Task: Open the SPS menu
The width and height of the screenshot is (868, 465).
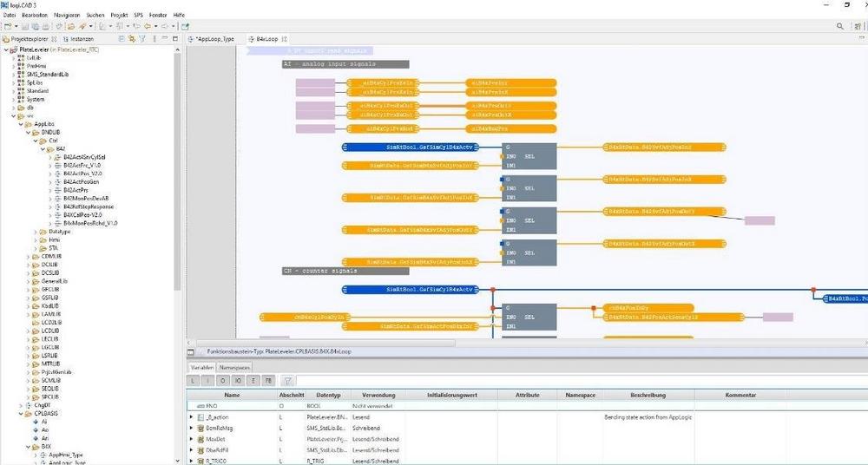Action: pos(138,15)
